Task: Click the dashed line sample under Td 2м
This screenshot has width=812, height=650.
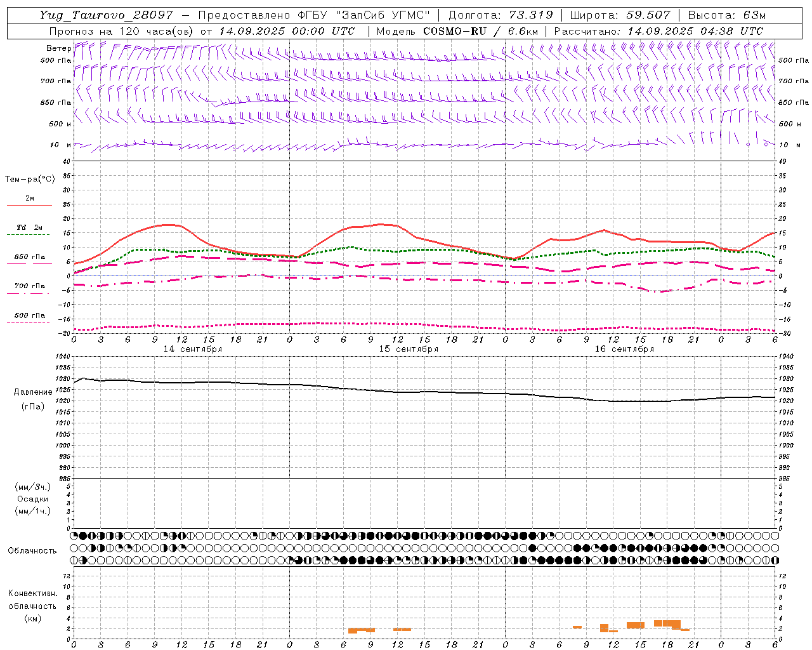Action: coord(29,235)
